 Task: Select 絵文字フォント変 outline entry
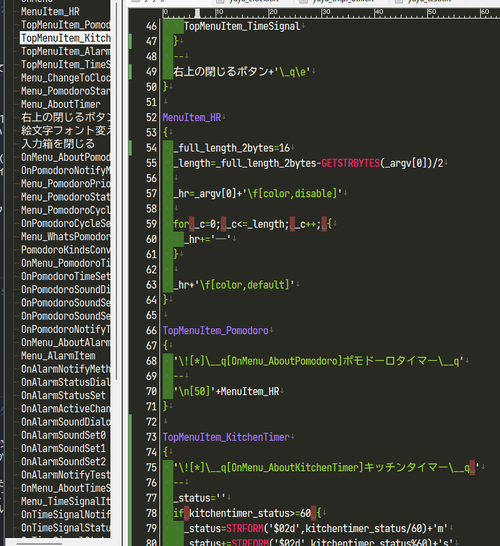65,131
